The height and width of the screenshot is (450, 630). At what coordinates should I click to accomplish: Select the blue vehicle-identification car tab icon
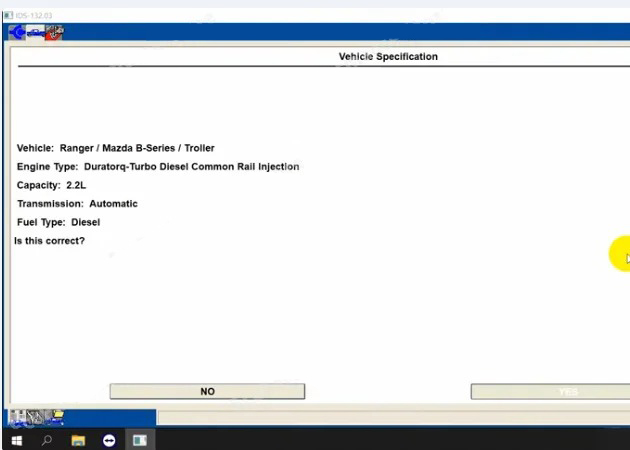35,32
